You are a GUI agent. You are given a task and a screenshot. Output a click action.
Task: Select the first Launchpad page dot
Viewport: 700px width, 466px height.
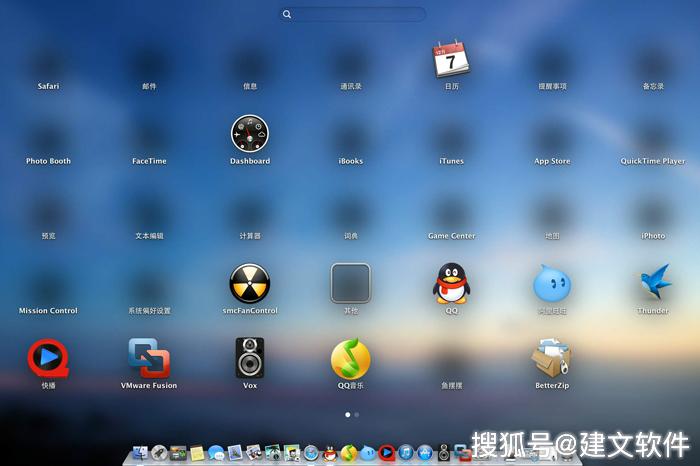pyautogui.click(x=348, y=415)
